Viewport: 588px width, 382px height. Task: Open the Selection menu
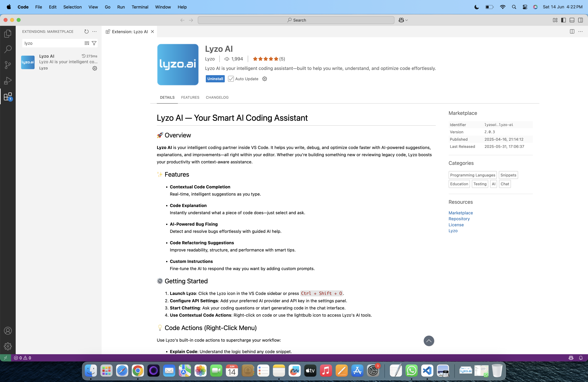tap(72, 7)
